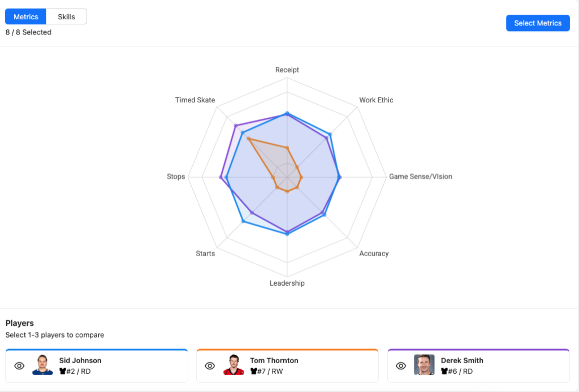Toggle visibility eye for Tom Thornton
This screenshot has height=392, width=579.
pyautogui.click(x=210, y=366)
